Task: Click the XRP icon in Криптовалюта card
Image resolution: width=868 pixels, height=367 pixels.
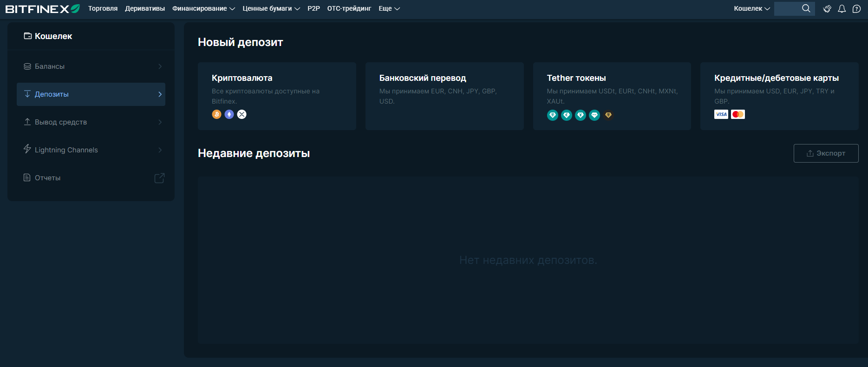Action: 242,114
